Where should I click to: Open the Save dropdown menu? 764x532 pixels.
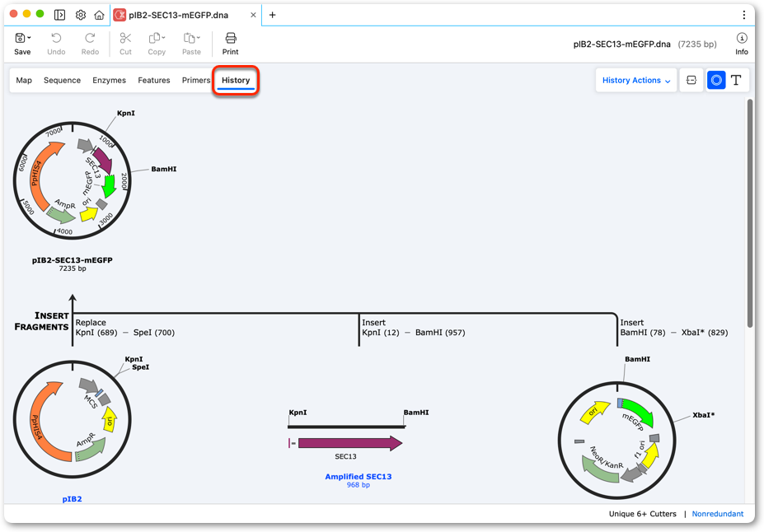point(23,39)
